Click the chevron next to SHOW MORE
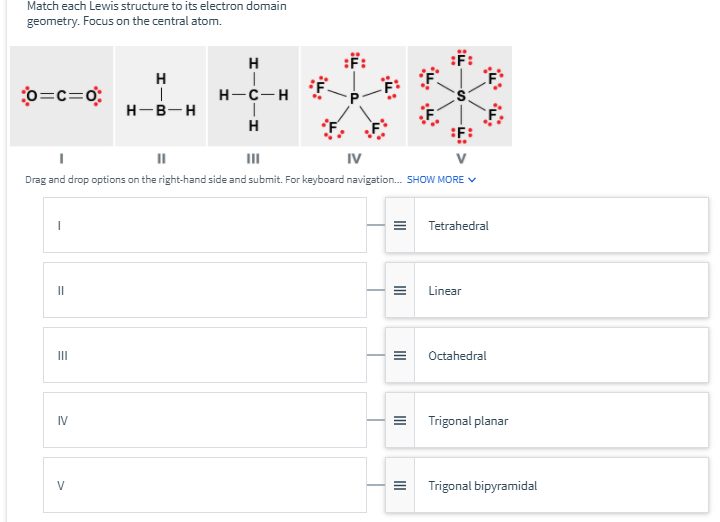 (472, 180)
